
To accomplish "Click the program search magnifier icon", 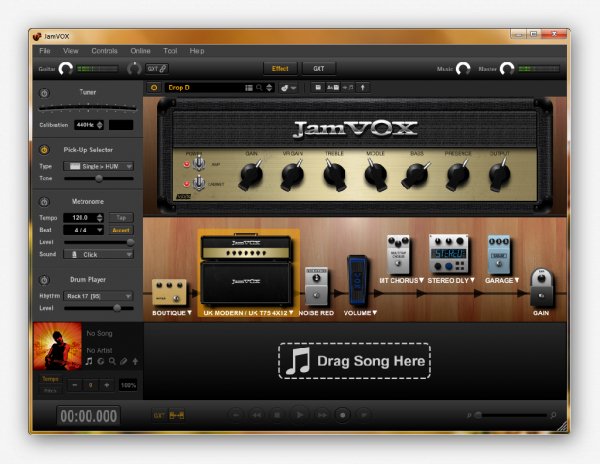I will pyautogui.click(x=259, y=88).
